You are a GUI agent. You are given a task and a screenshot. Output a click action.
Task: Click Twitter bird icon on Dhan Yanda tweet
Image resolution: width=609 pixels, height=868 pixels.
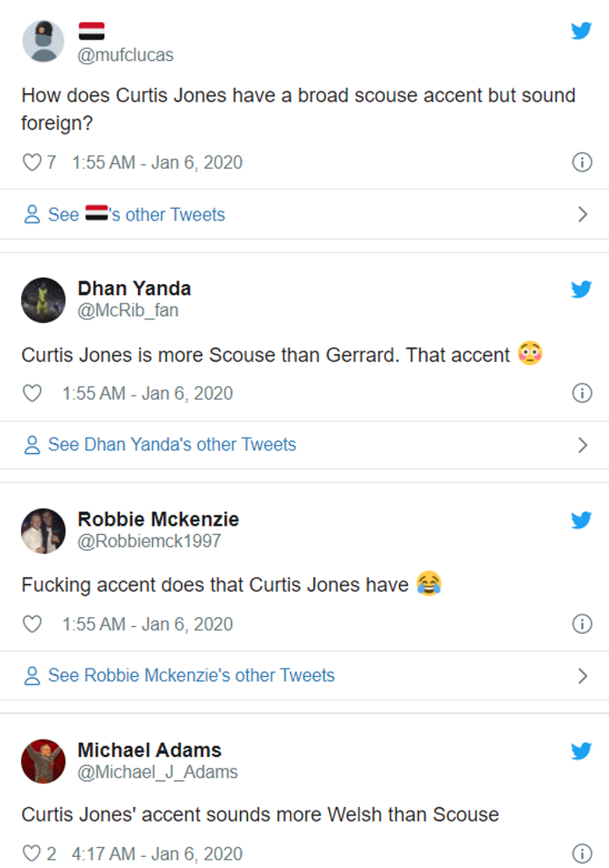click(581, 289)
